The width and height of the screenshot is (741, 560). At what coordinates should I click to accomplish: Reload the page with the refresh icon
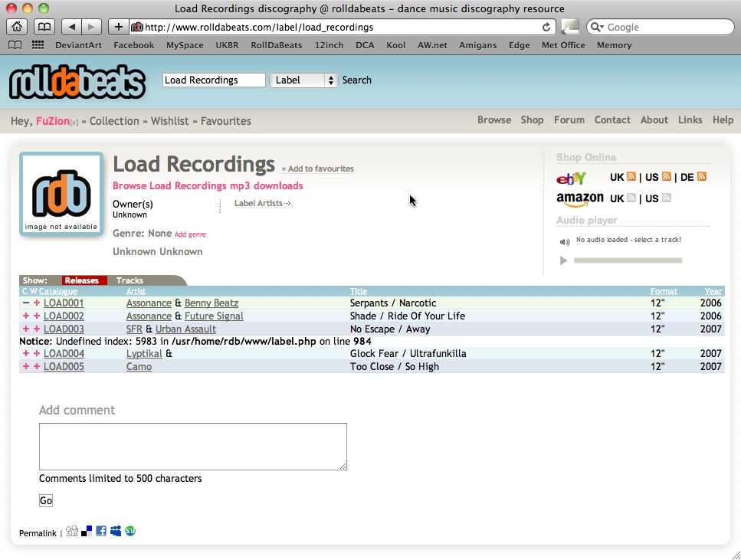pyautogui.click(x=546, y=27)
